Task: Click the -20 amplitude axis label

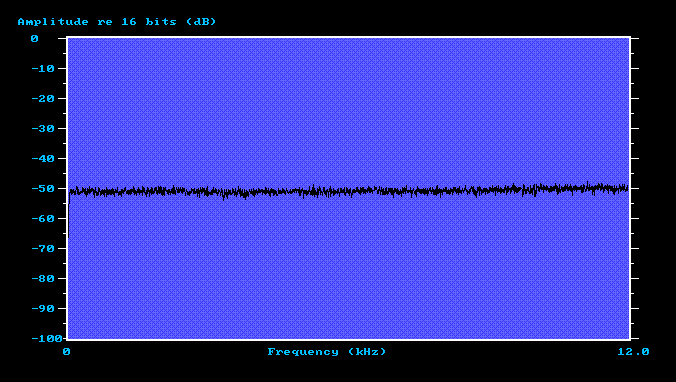Action: 43,99
